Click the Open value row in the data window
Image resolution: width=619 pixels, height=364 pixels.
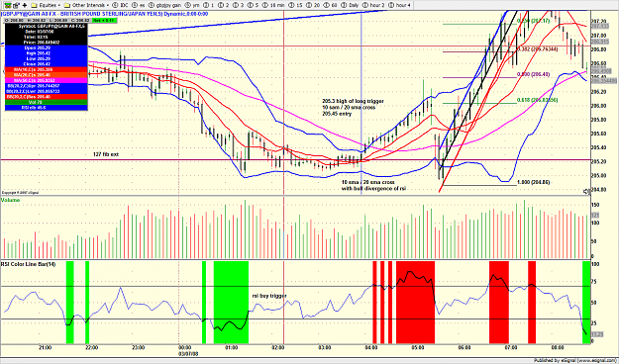click(x=46, y=47)
